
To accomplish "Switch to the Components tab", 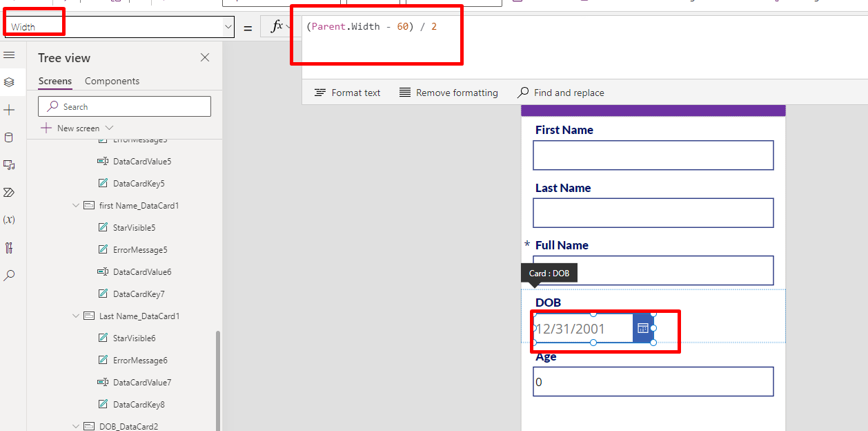I will 112,81.
